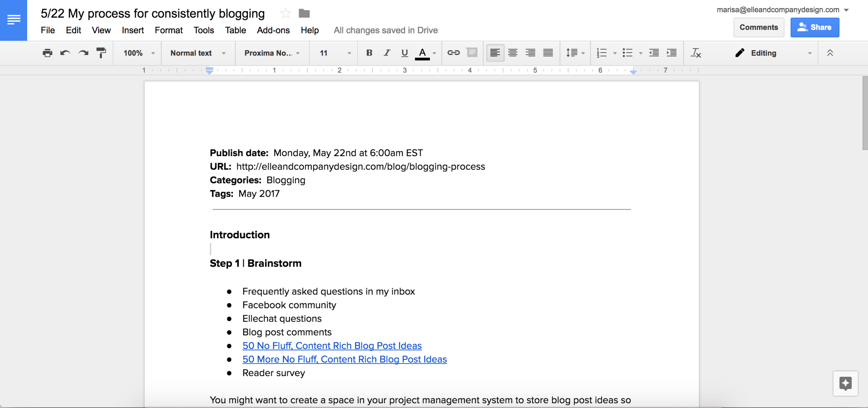
Task: Click the clear formatting icon
Action: click(695, 53)
